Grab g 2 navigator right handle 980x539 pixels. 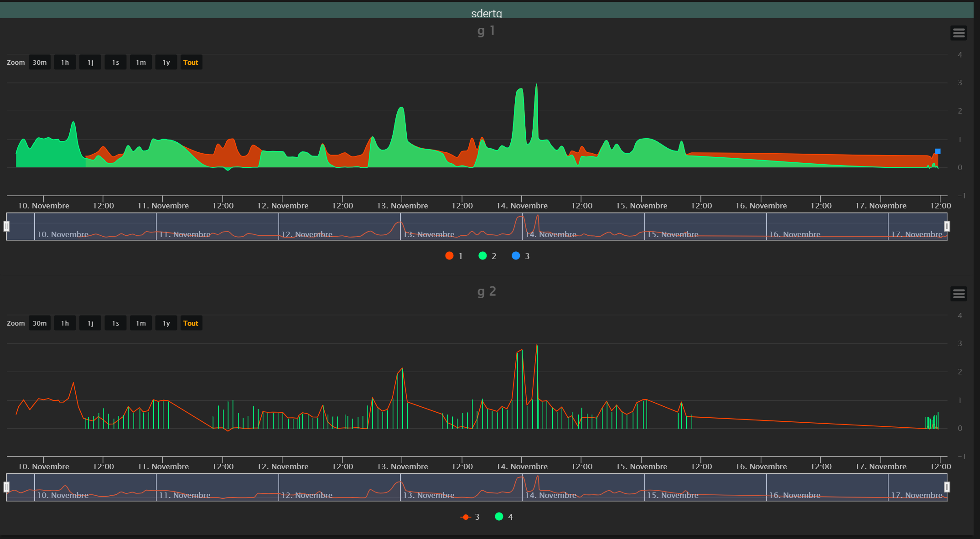tap(947, 487)
